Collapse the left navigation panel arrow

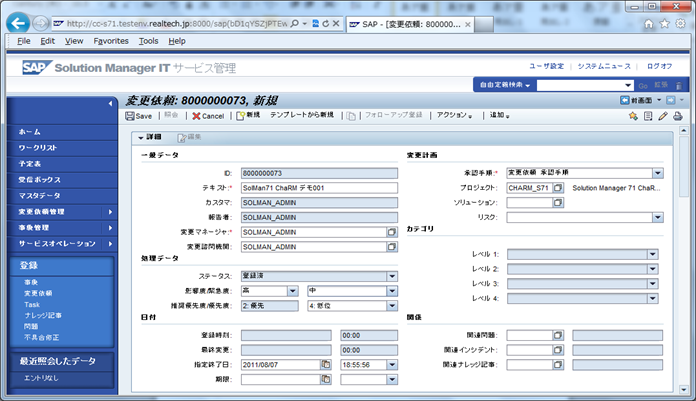pyautogui.click(x=110, y=103)
